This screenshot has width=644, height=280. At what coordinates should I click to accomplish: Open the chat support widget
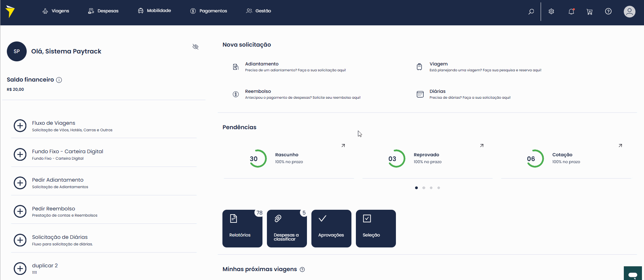pos(633,273)
